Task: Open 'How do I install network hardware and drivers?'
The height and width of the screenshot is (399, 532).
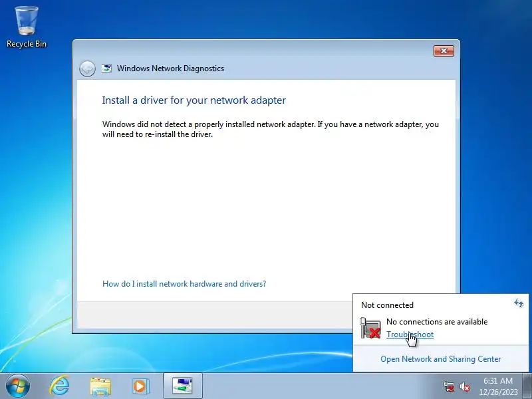Action: tap(184, 284)
